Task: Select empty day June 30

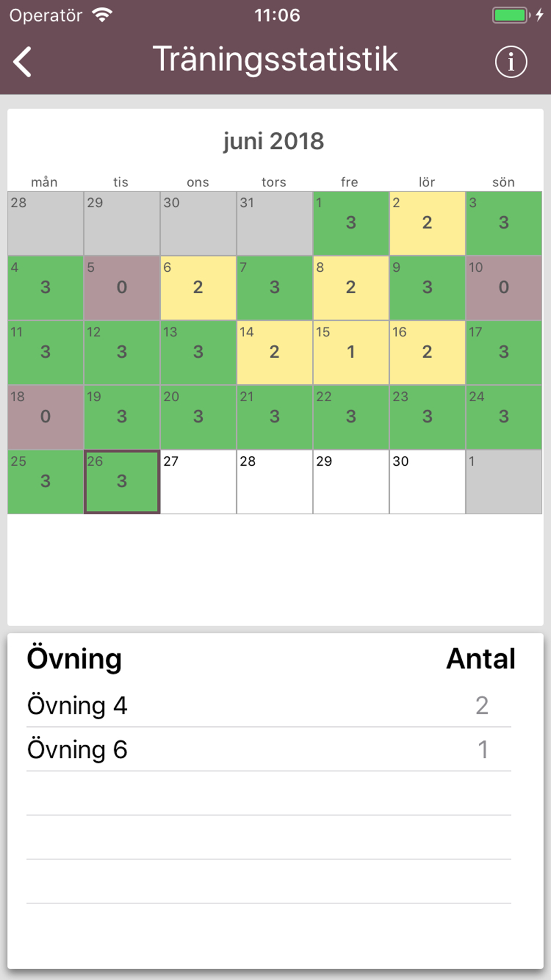Action: click(x=428, y=482)
